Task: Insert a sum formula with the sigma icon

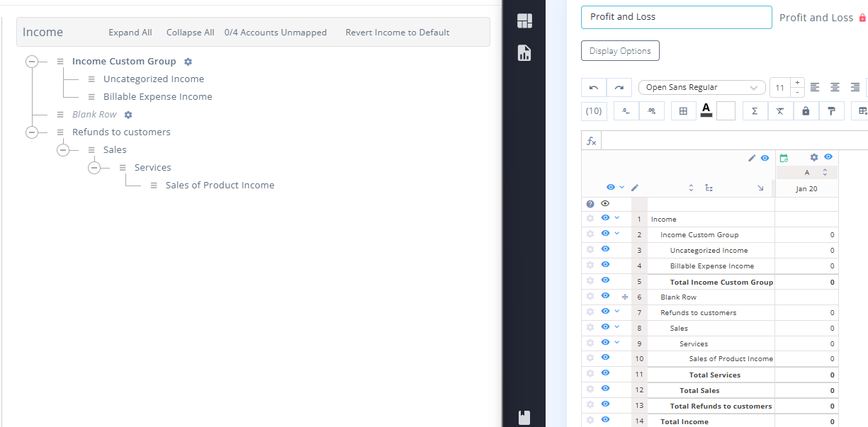Action: pos(755,111)
